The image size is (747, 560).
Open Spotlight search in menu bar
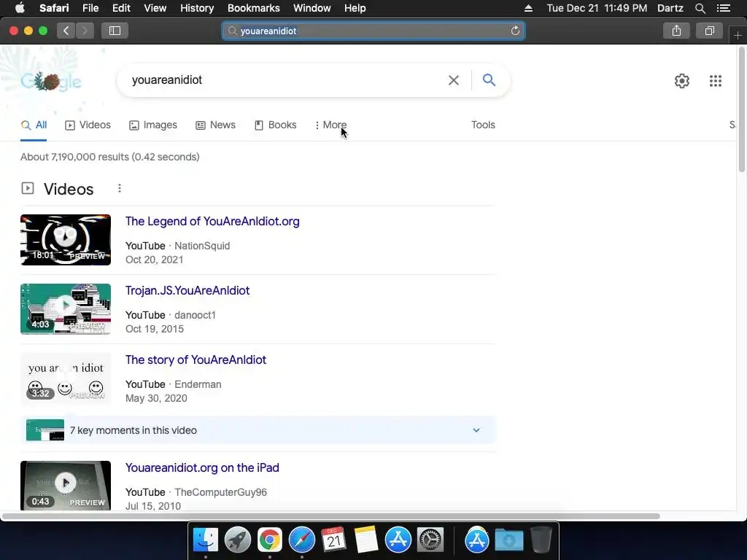tap(700, 8)
